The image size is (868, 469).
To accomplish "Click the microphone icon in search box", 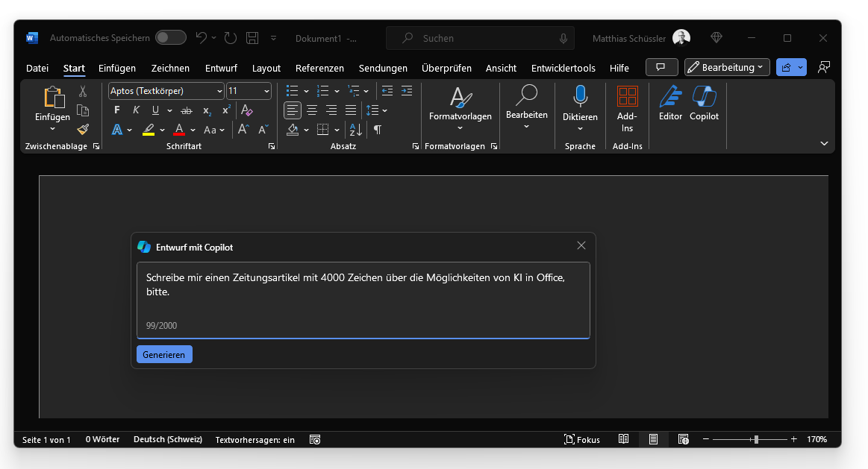I will click(563, 38).
